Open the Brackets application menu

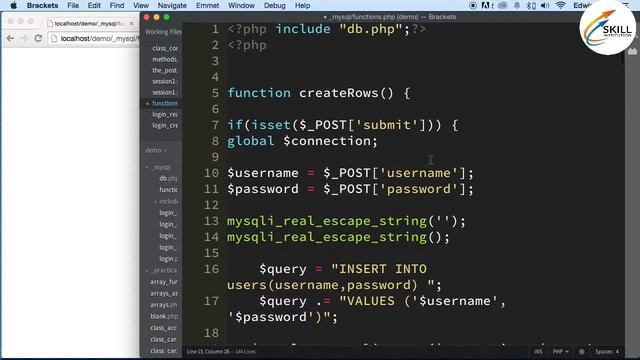pos(42,5)
